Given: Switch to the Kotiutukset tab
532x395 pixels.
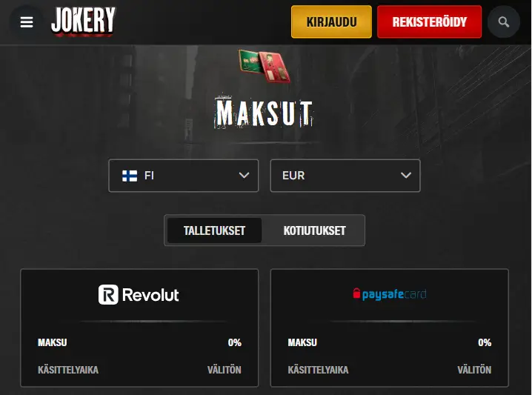Looking at the screenshot, I should coord(314,230).
